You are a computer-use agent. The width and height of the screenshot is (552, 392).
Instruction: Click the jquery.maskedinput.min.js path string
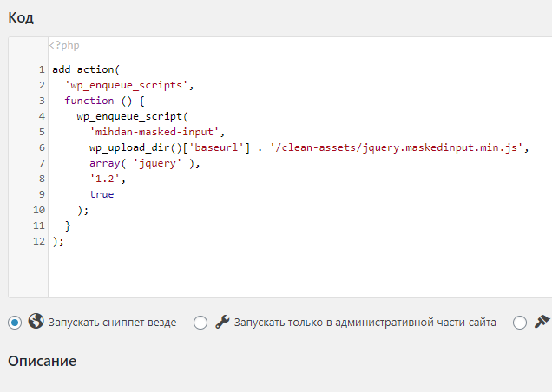(397, 147)
